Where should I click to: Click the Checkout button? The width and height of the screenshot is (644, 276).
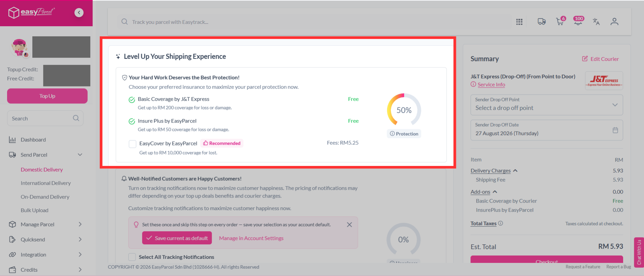(547, 260)
